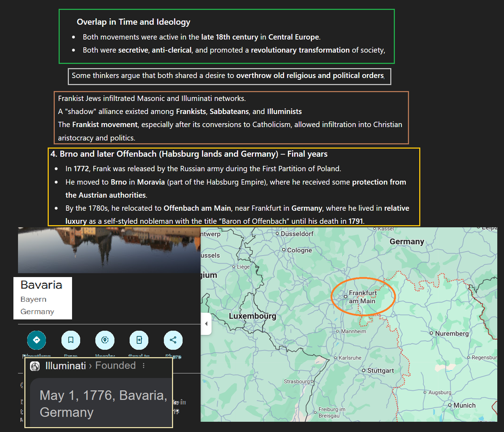Click the Directions icon button for Bavaria
The width and height of the screenshot is (504, 432).
(37, 340)
